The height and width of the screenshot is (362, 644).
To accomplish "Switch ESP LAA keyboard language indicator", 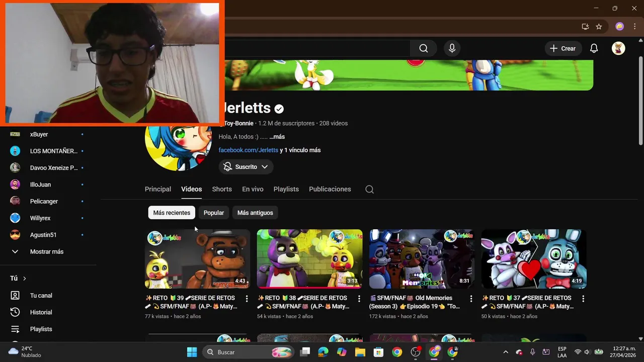I will pos(562,352).
